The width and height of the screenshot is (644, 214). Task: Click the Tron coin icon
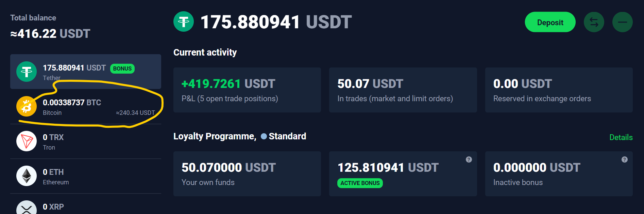(27, 141)
